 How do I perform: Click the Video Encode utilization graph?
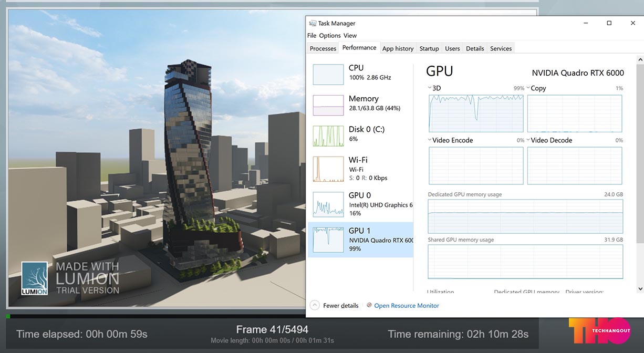click(x=476, y=165)
